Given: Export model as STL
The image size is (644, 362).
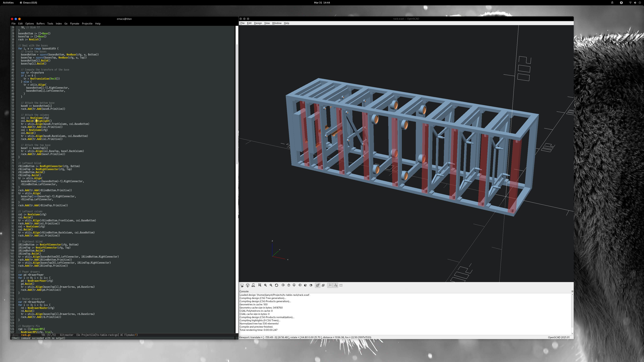Looking at the screenshot, I should pyautogui.click(x=253, y=285).
